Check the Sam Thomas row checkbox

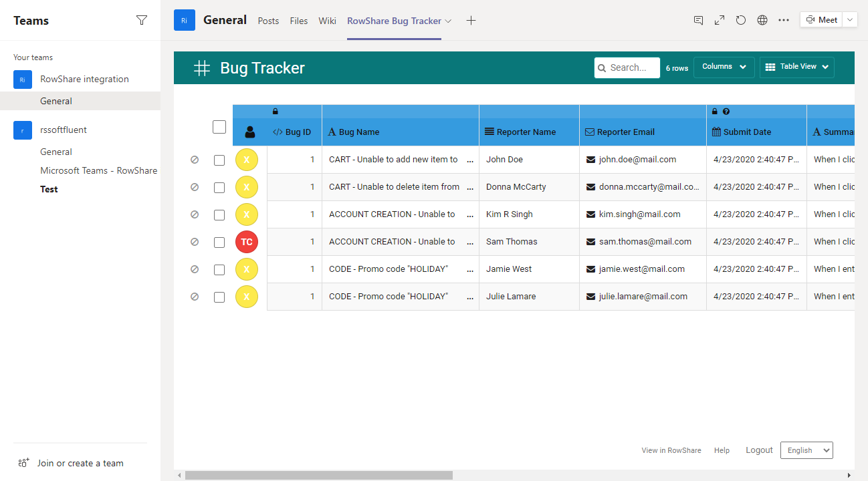(219, 243)
